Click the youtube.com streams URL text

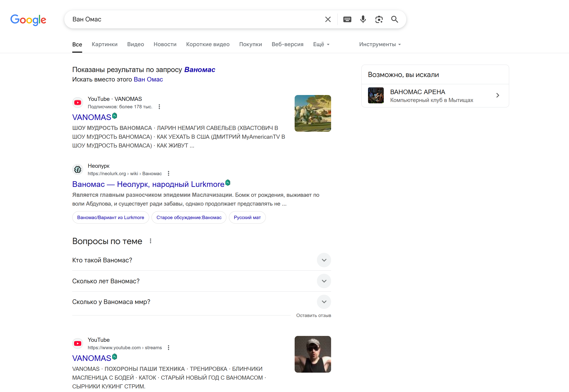pyautogui.click(x=125, y=348)
